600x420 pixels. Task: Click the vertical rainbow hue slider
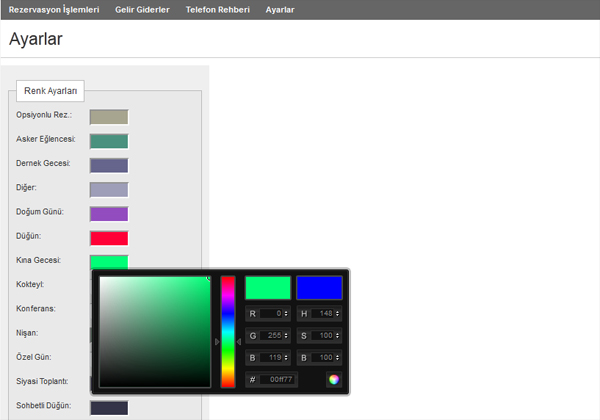[x=228, y=332]
